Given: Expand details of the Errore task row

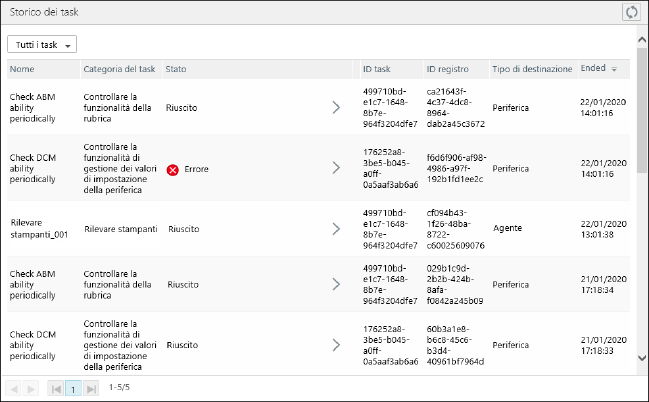Looking at the screenshot, I should (x=337, y=169).
